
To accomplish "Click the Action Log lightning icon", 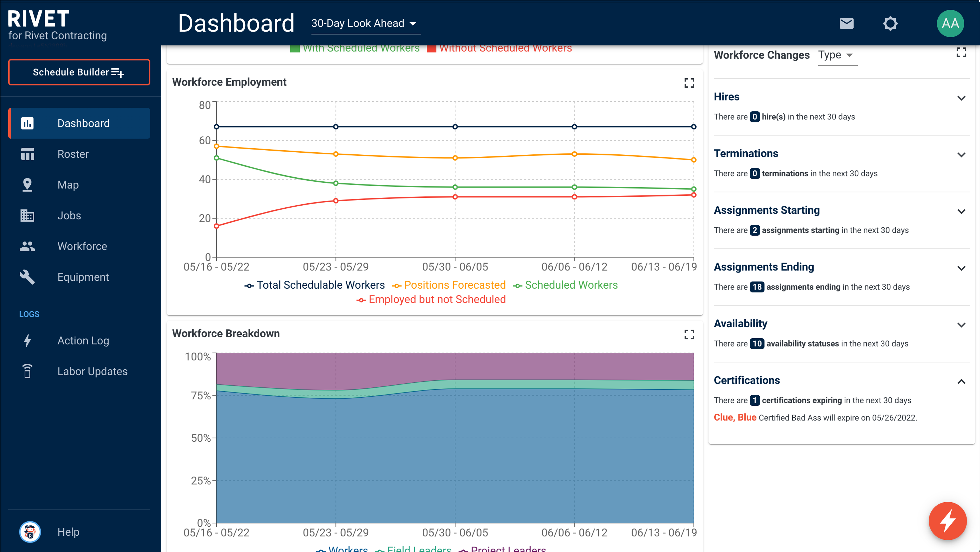I will pos(27,341).
